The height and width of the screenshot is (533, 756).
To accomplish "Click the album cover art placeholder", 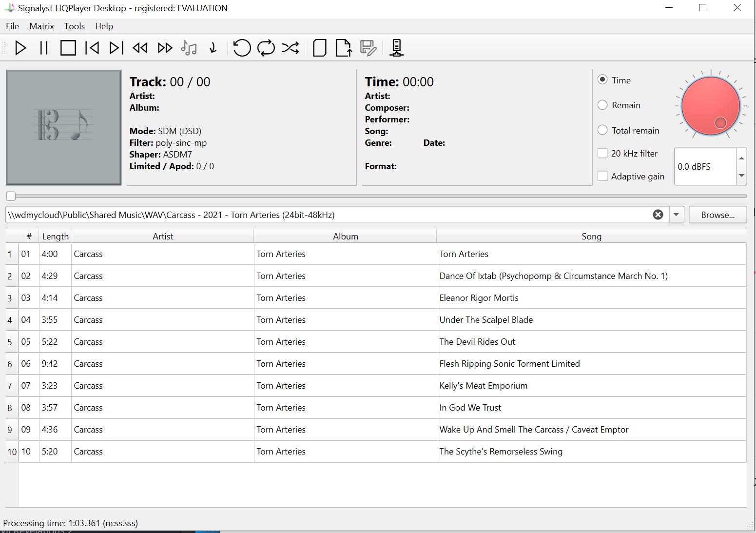I will (64, 127).
